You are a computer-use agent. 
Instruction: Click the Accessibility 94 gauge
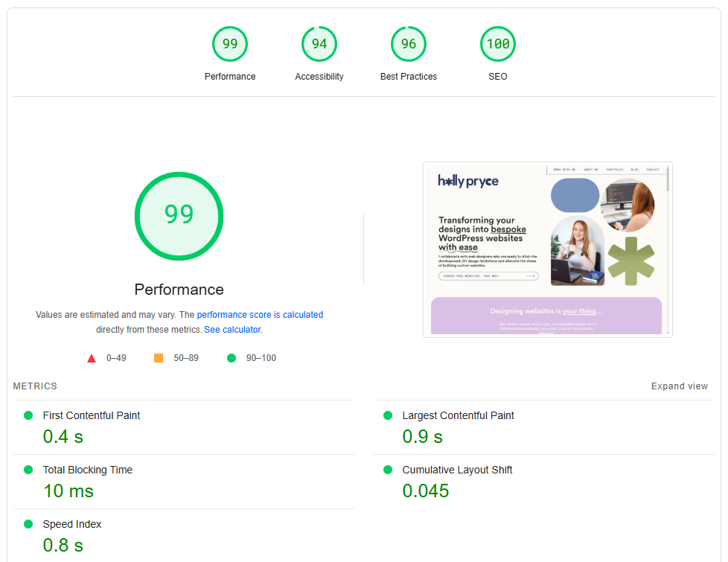319,44
